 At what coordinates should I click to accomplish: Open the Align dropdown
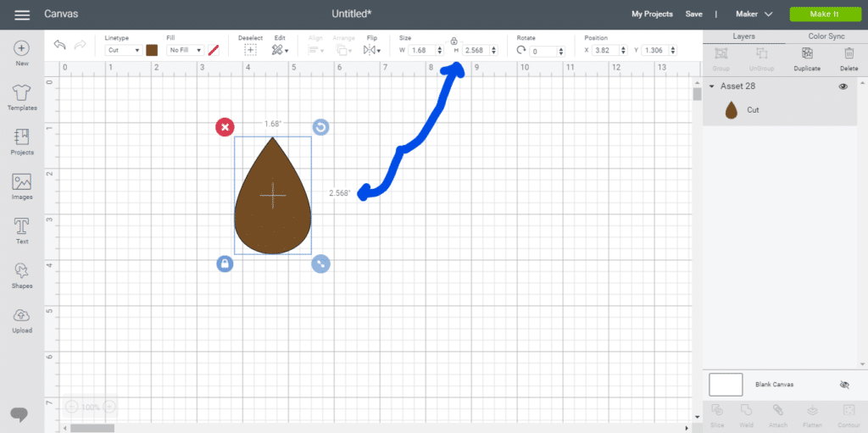tap(317, 50)
